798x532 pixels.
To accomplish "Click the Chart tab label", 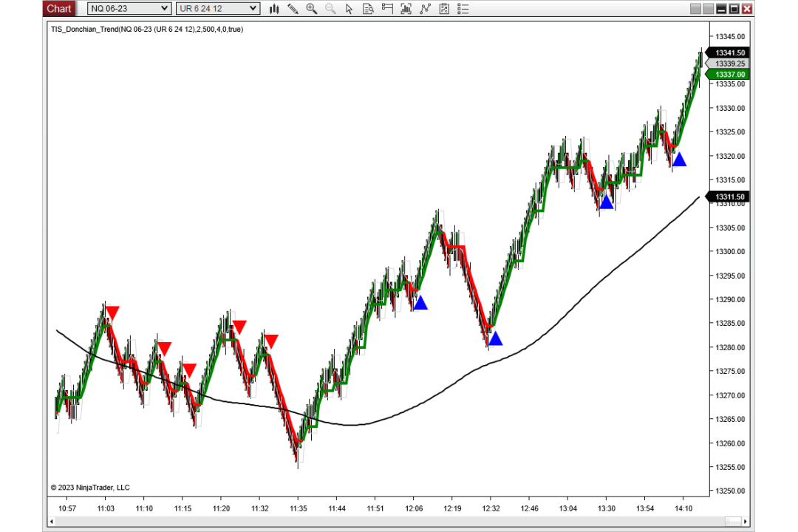I will 59,9.
